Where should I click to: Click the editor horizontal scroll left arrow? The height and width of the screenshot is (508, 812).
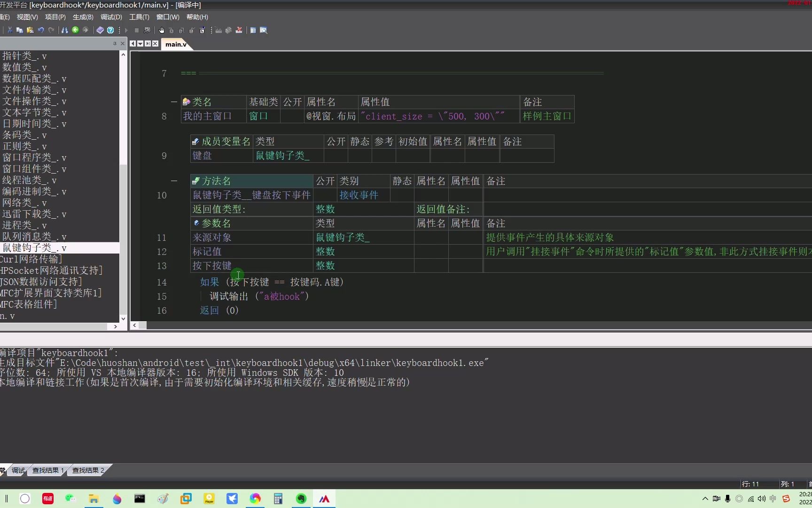(x=134, y=325)
